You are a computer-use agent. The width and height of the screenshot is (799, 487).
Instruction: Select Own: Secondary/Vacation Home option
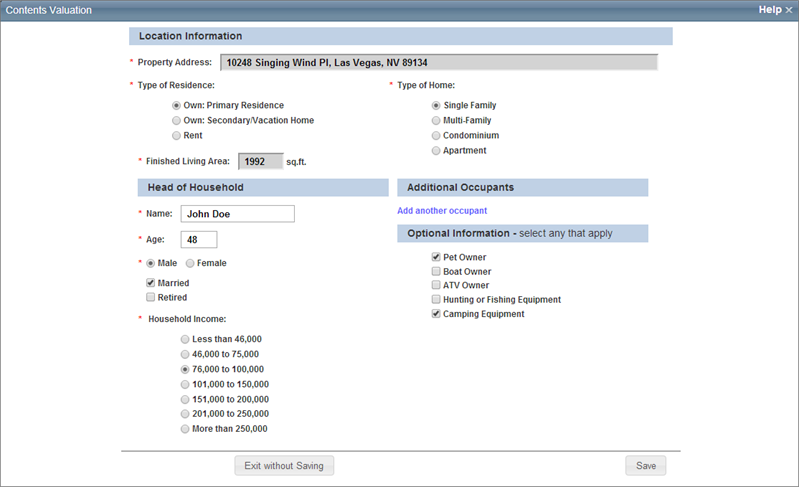177,120
